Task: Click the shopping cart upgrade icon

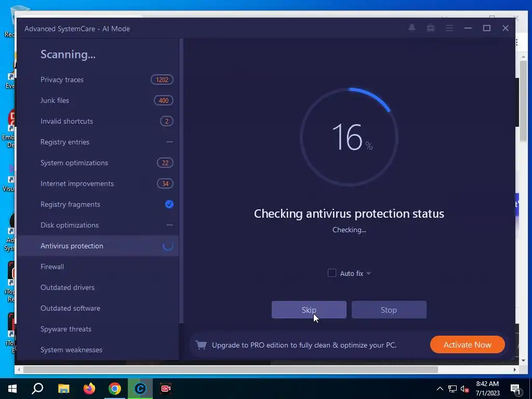Action: (x=201, y=345)
